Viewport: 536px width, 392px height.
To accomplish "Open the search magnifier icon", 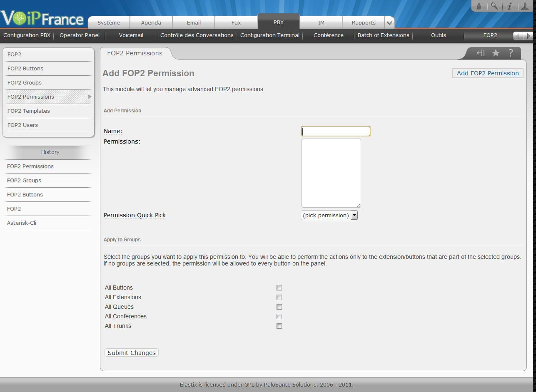I will tap(494, 6).
